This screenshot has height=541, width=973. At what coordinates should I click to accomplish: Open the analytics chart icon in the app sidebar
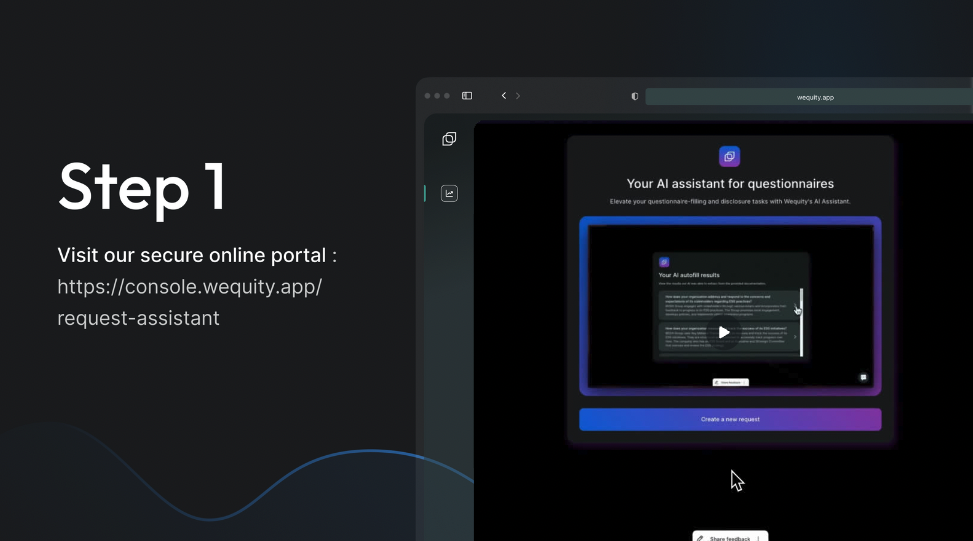click(x=449, y=194)
